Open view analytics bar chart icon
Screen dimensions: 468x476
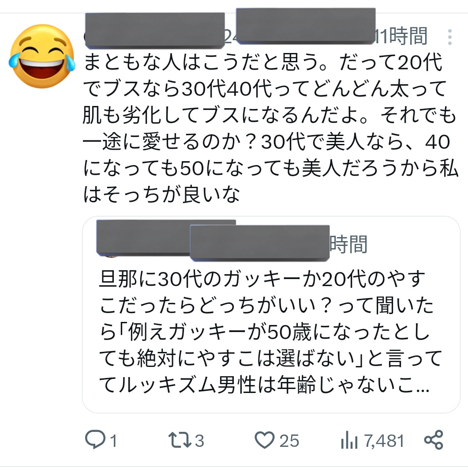coord(349,440)
